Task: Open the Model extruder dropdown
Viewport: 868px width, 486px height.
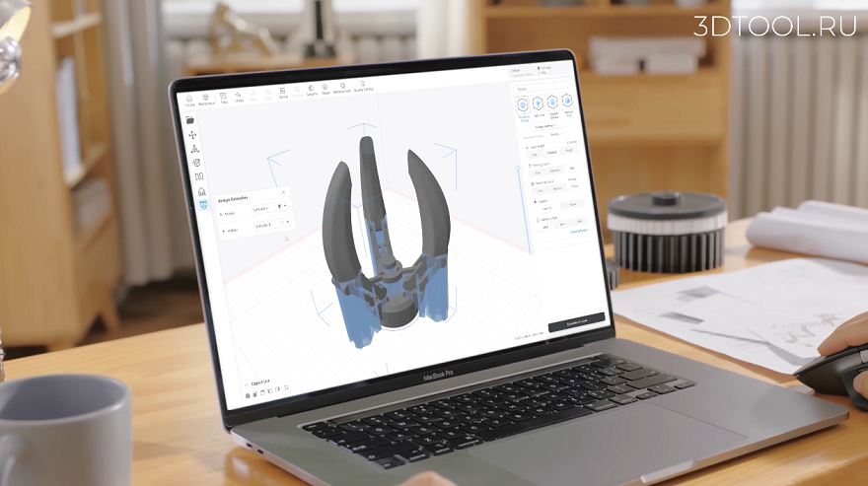Action: (x=269, y=208)
